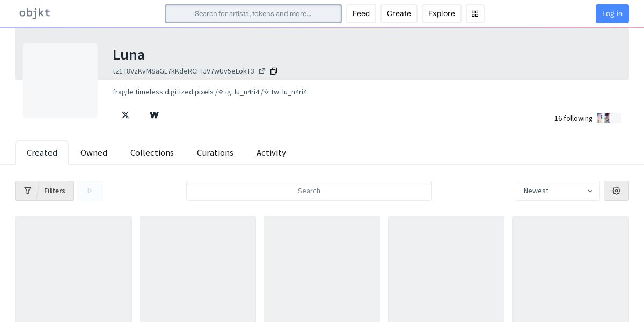This screenshot has width=644, height=322.
Task: Focus the created tokens Search field
Action: click(x=309, y=191)
